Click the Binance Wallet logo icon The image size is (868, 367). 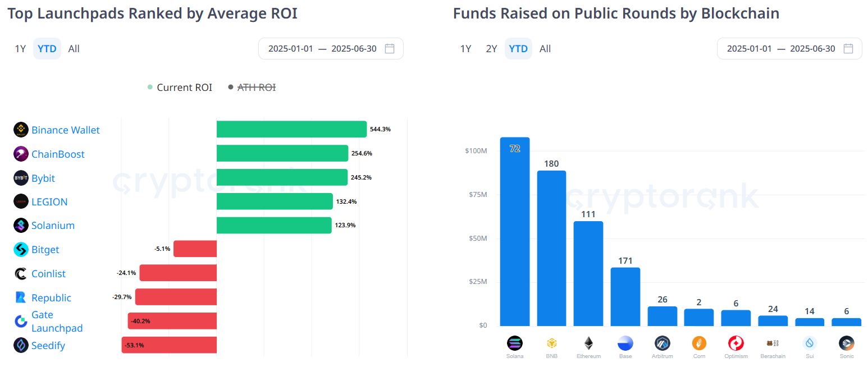point(21,130)
